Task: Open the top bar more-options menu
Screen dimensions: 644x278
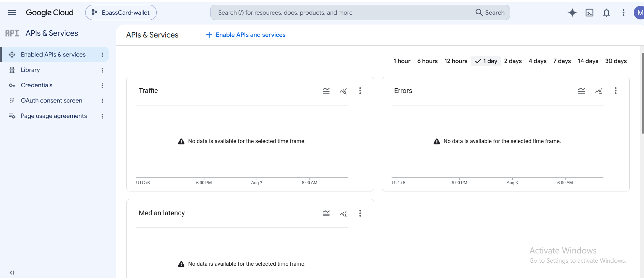Action: pyautogui.click(x=624, y=13)
